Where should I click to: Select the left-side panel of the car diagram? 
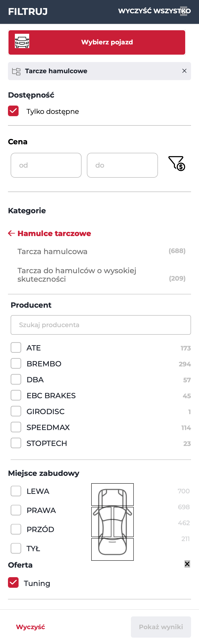(101, 522)
